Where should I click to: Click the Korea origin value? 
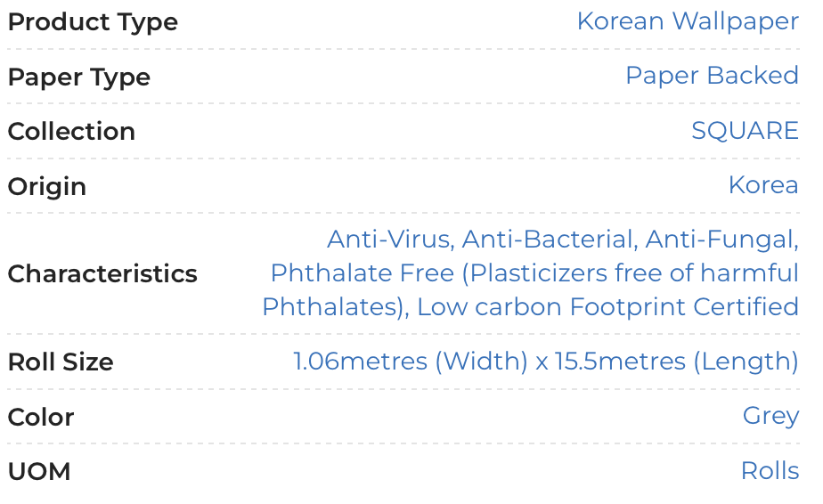coord(762,185)
